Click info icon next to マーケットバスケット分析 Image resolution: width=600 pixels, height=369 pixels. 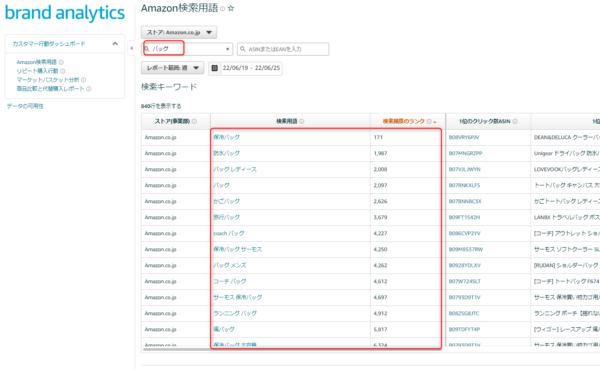coord(83,80)
